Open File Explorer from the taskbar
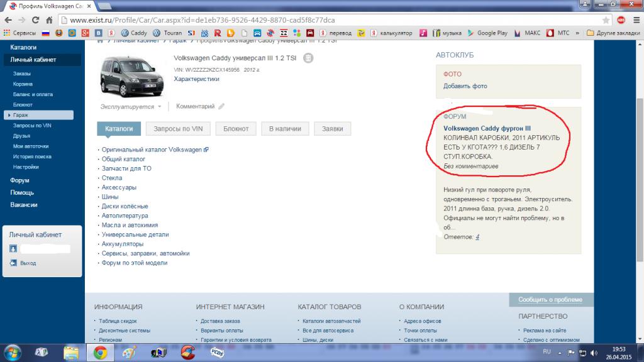Image resolution: width=644 pixels, height=362 pixels. [71, 353]
